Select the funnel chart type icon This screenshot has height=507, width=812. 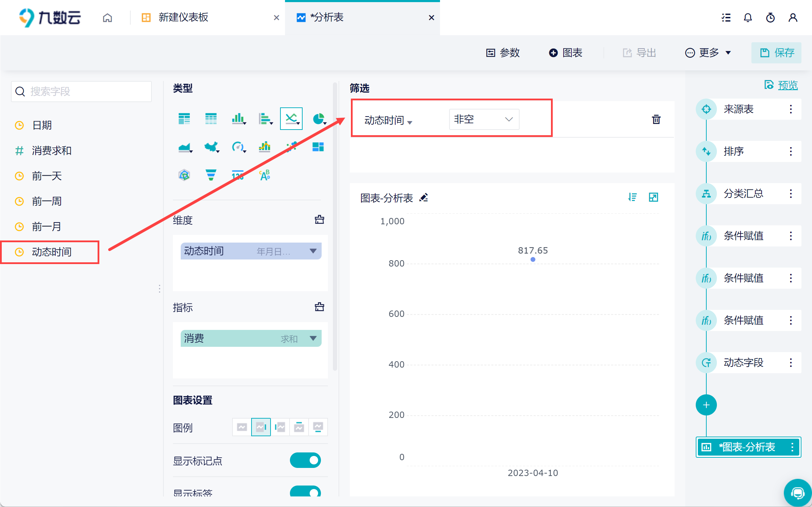211,175
